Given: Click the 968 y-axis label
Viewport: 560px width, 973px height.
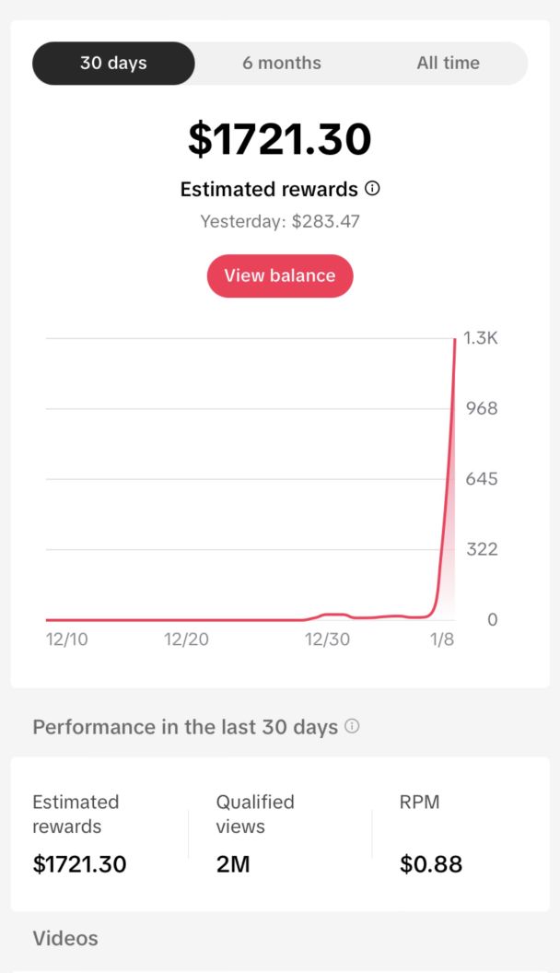Looking at the screenshot, I should click(x=480, y=408).
